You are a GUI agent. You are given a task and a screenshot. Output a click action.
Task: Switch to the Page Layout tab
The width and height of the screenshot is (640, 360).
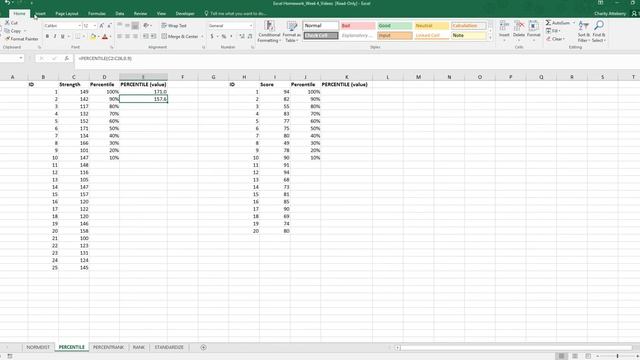[x=67, y=13]
